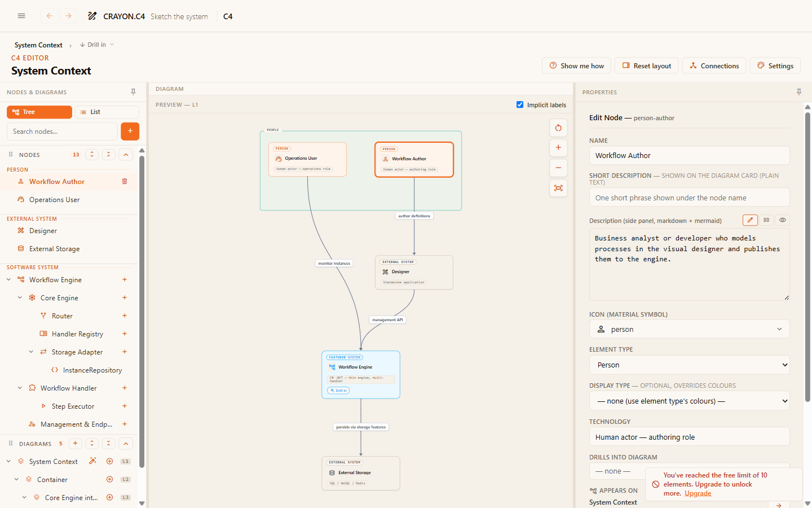Pin the Properties panel
This screenshot has height=508, width=812.
[798, 92]
